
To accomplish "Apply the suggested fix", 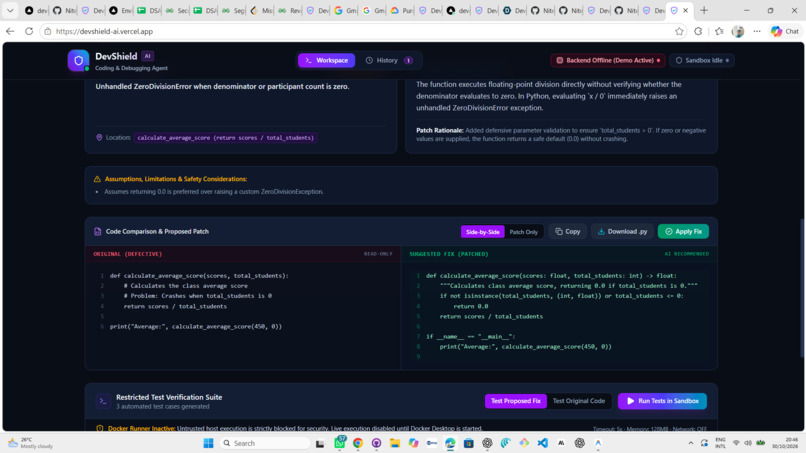I will point(683,231).
